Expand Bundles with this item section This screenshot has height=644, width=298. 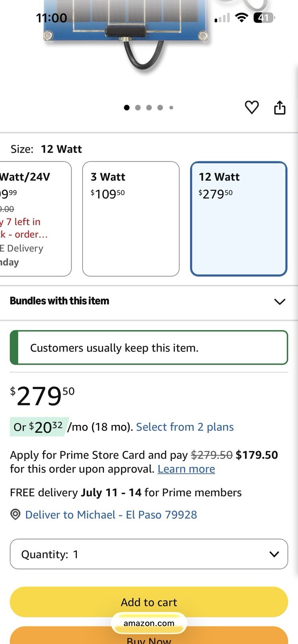[x=149, y=301]
